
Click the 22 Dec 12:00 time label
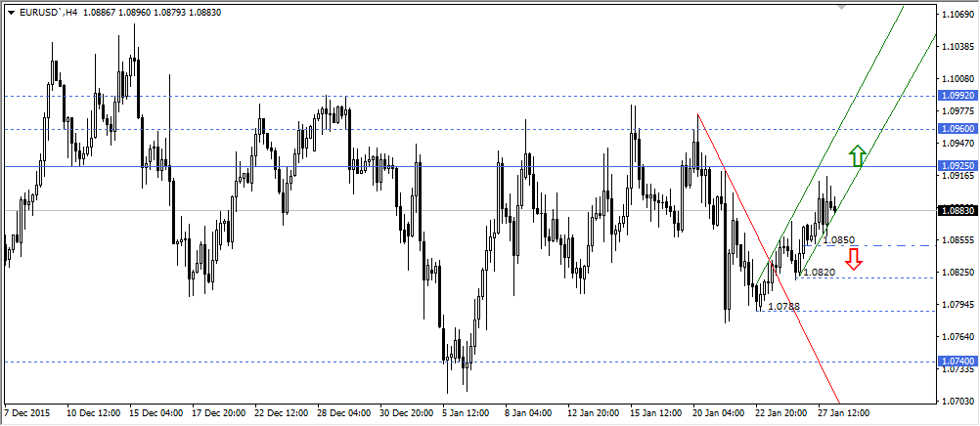(282, 413)
